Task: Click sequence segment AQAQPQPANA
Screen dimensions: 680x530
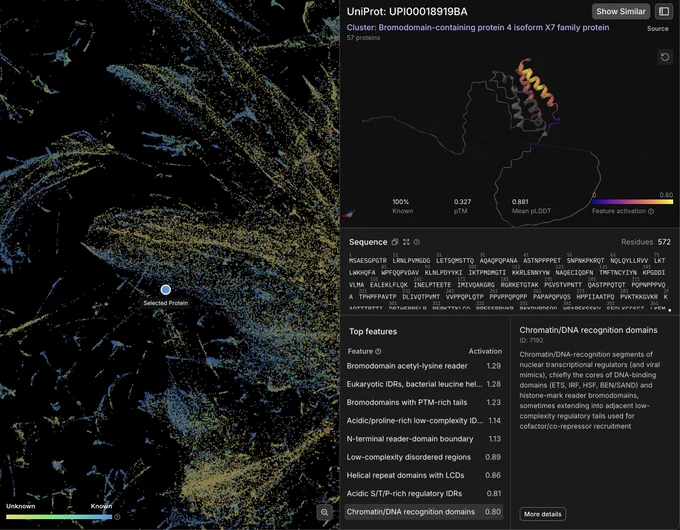Action: pos(498,261)
